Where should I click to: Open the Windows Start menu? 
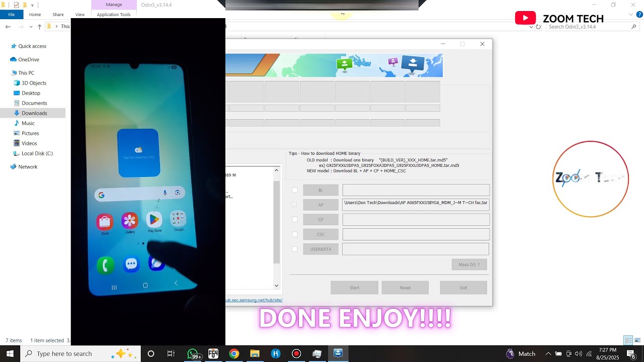[10, 353]
